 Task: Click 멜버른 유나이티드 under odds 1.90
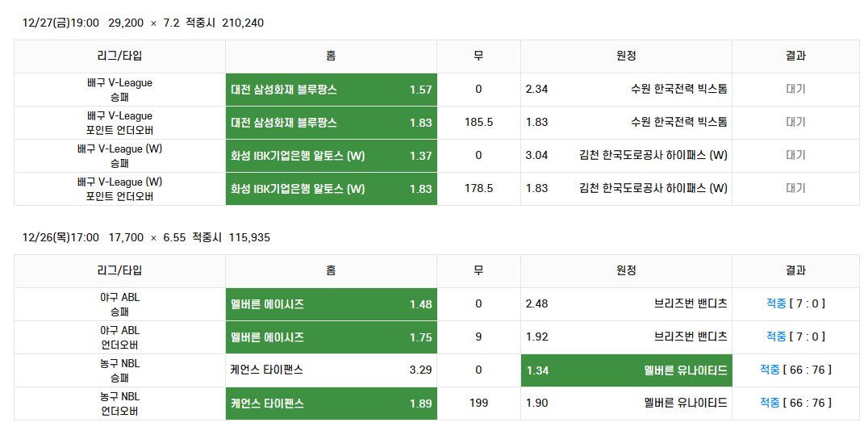click(626, 404)
